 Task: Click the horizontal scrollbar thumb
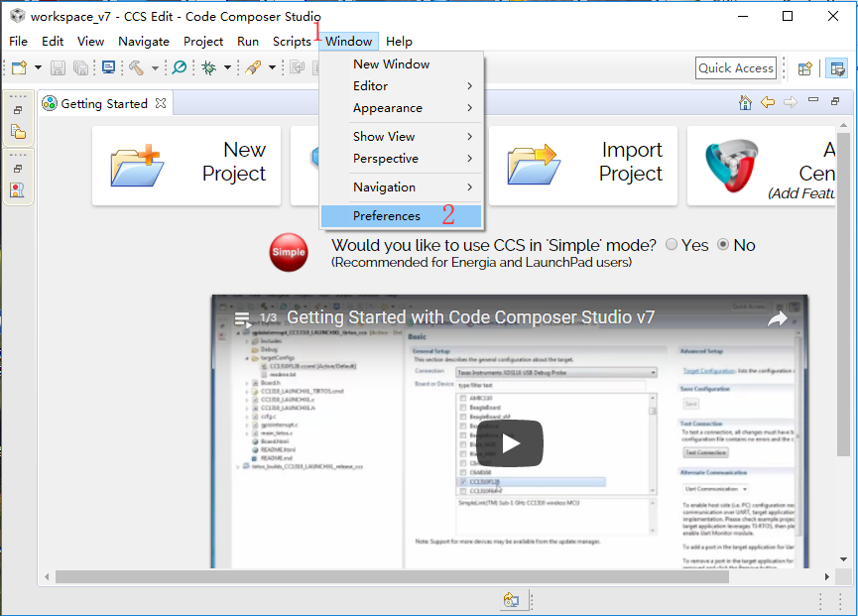pyautogui.click(x=392, y=576)
